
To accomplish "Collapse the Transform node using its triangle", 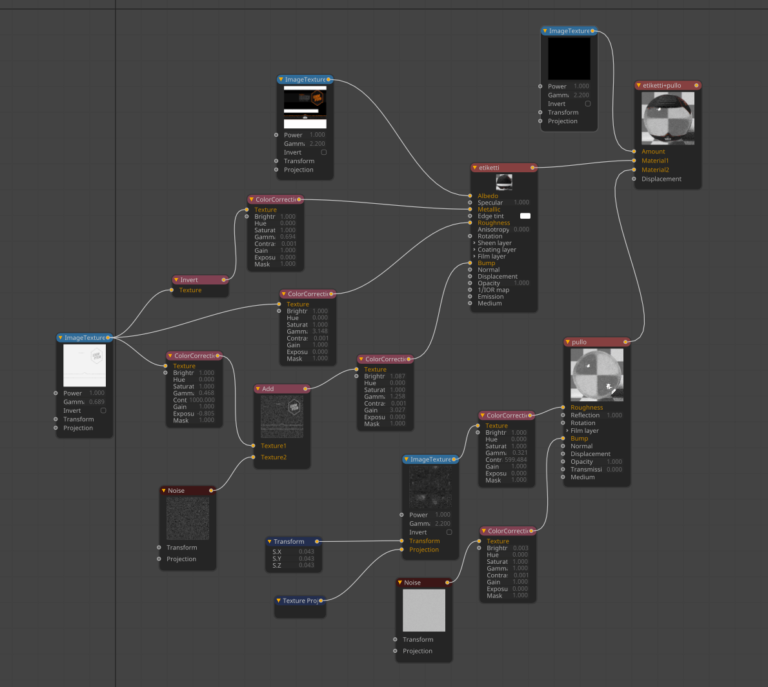I will [x=270, y=542].
